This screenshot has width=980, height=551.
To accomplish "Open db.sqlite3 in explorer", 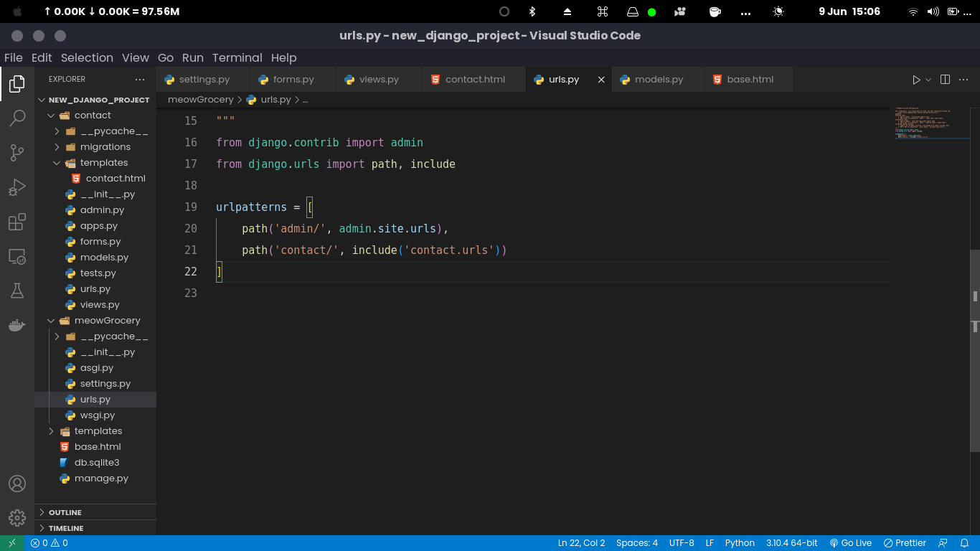I will (95, 463).
